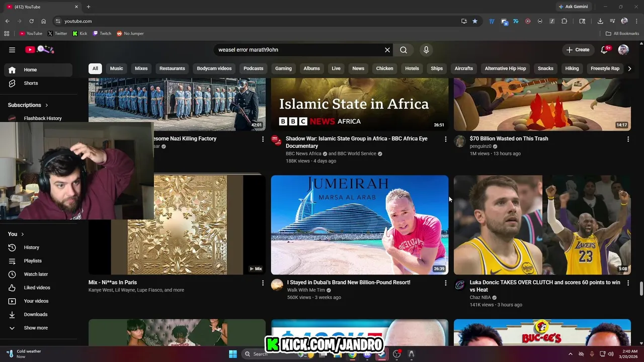Click the magnifier search button
Image resolution: width=644 pixels, height=362 pixels.
[x=404, y=50]
